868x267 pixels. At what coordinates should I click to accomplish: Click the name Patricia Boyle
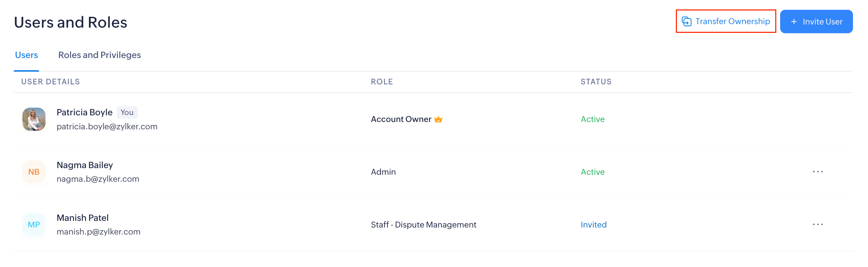tap(84, 112)
